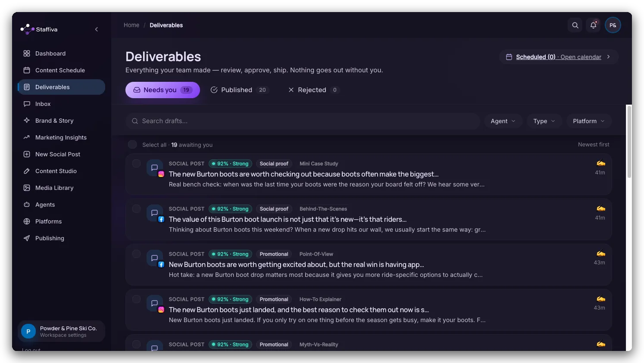Open Marketing Insights from the sidebar
The height and width of the screenshot is (363, 644).
pos(61,137)
